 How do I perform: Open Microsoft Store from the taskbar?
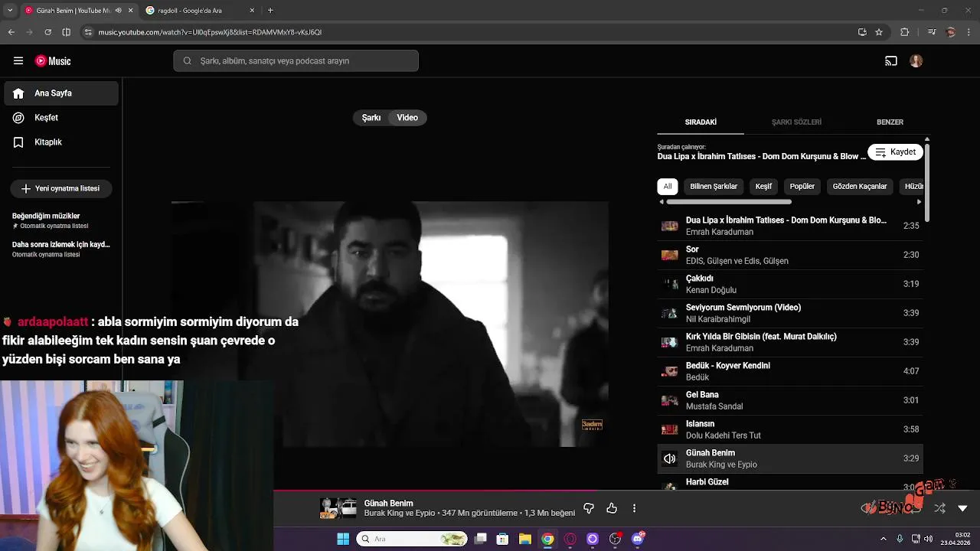(x=502, y=539)
